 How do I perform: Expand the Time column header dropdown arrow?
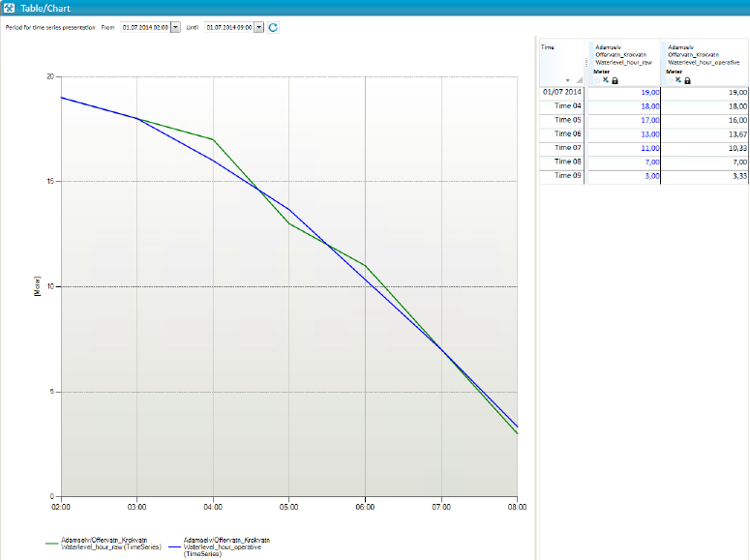[x=568, y=79]
